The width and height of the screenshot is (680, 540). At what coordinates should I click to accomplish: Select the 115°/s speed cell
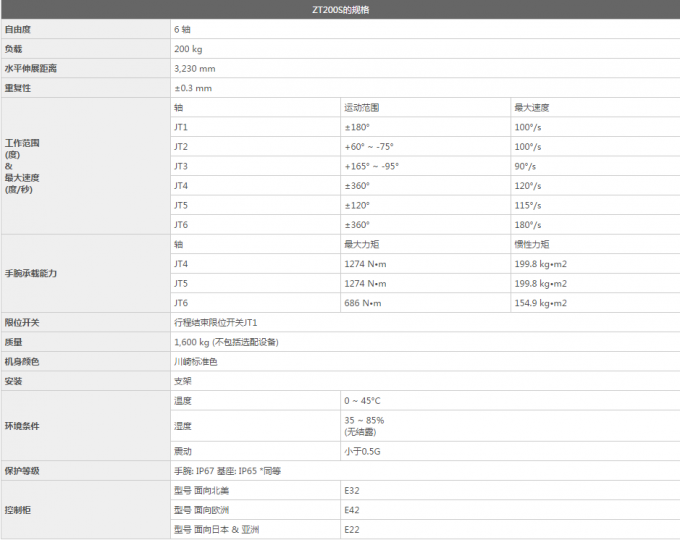click(x=526, y=205)
